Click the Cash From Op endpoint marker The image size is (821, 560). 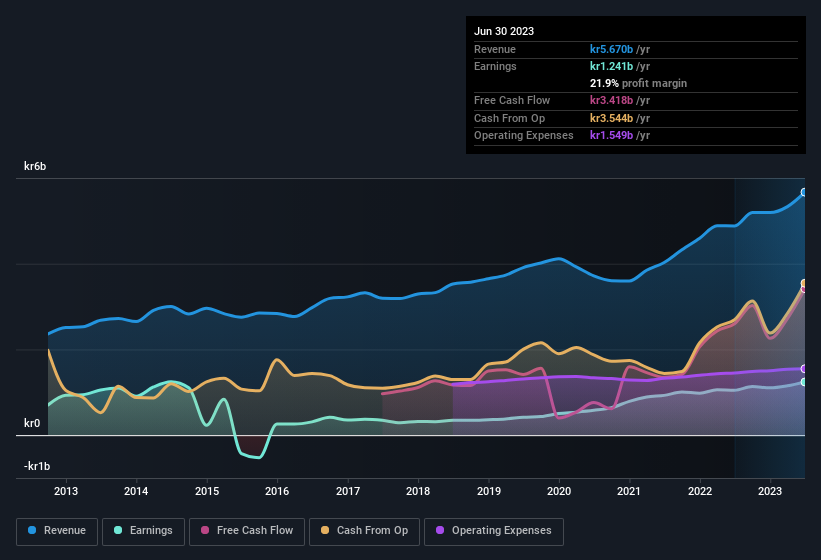(x=804, y=284)
